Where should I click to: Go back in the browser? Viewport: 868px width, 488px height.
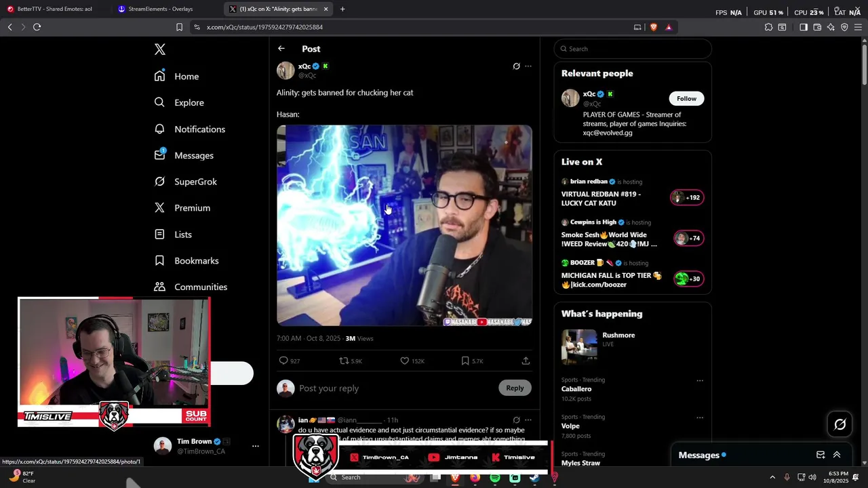(x=9, y=27)
